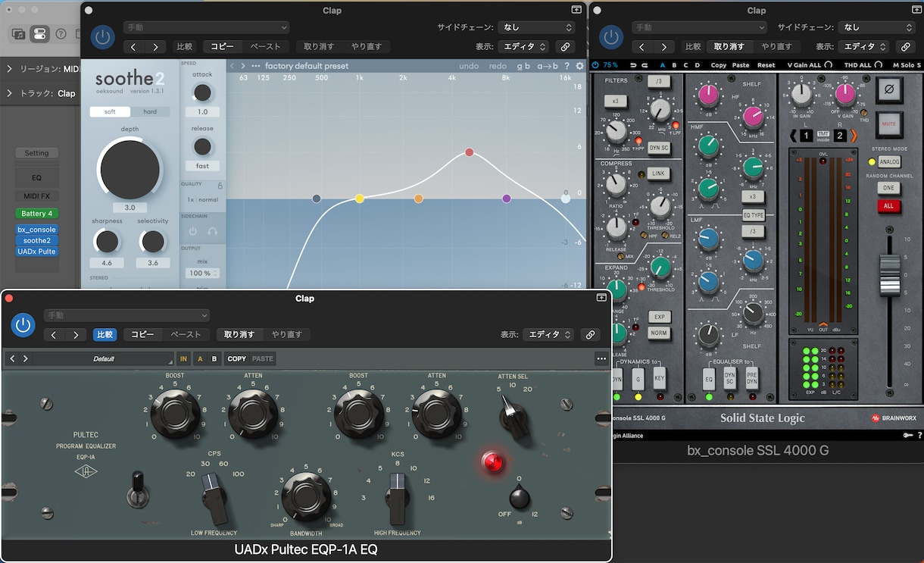Select hard mode in soothe2
Image resolution: width=924 pixels, height=563 pixels.
[x=150, y=111]
